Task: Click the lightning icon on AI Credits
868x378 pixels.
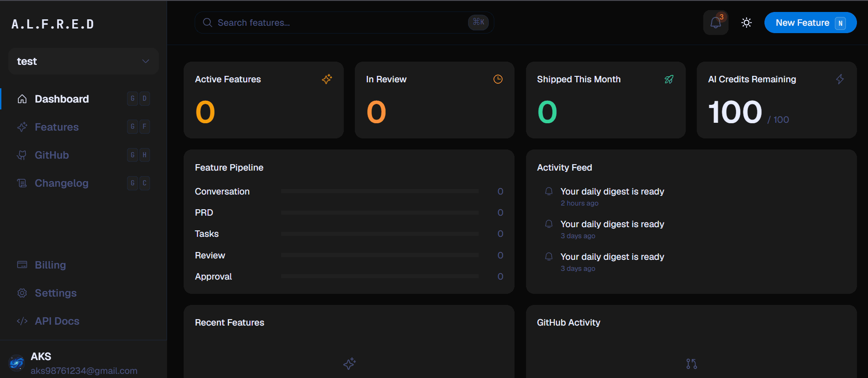Action: [840, 79]
